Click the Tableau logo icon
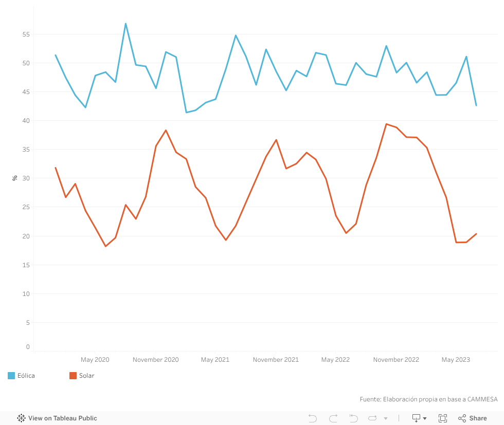Screen dimensions: 504x425 tap(22, 418)
